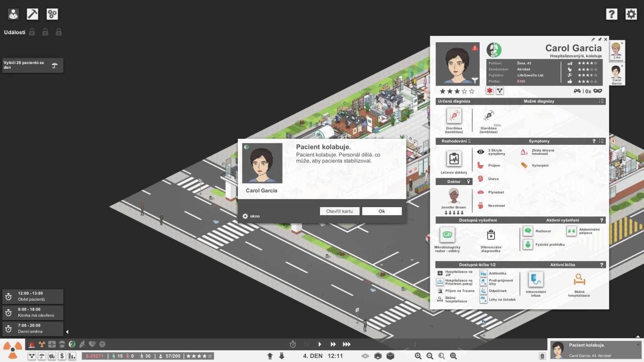The height and width of the screenshot is (362, 644).
Task: Toggle the pin on Carol Garcia's card
Action: tap(599, 39)
